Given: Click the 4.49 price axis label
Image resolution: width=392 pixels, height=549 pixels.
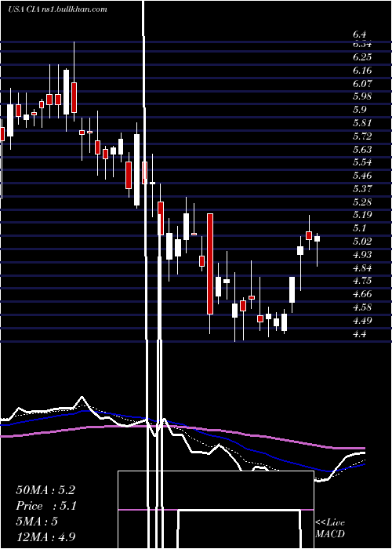Looking at the screenshot, I should pyautogui.click(x=362, y=320).
